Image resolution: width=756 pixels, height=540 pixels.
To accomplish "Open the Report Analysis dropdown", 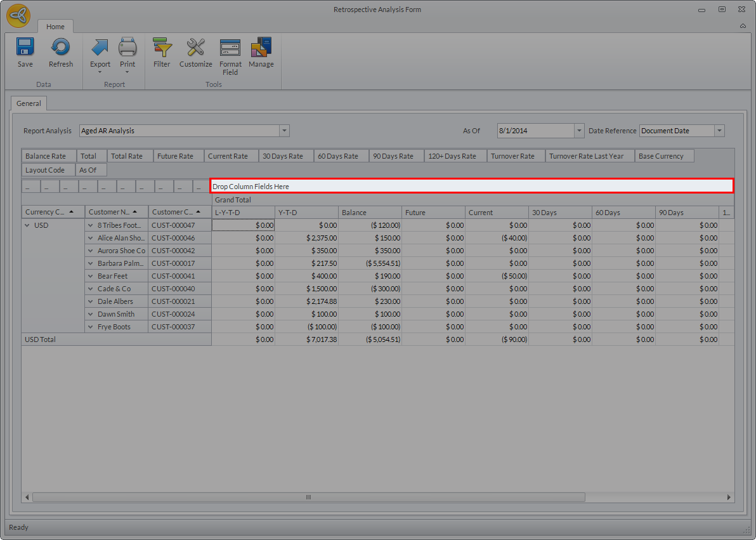I will (285, 131).
